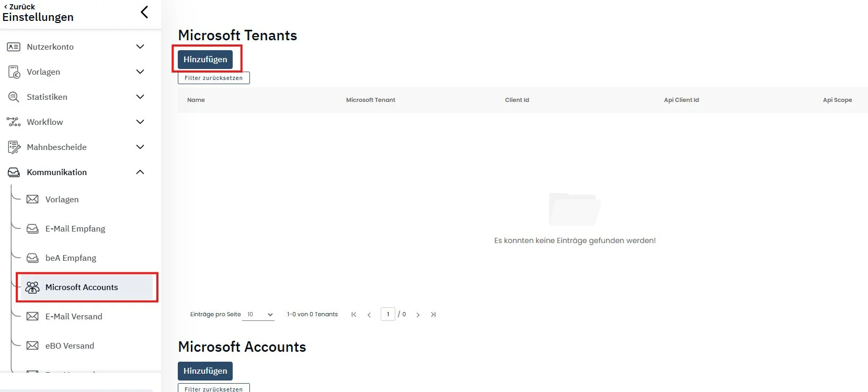868x392 pixels.
Task: Click the Kommunikation inbox icon
Action: point(14,172)
